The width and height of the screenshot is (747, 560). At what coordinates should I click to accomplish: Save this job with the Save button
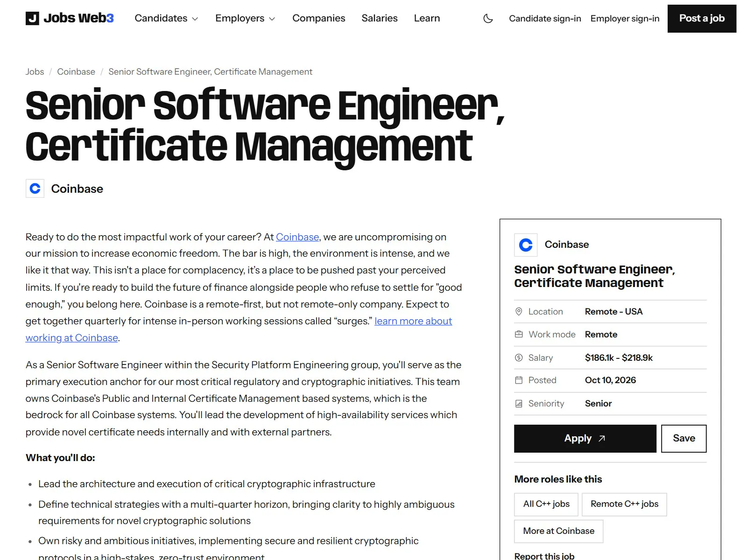coord(684,438)
